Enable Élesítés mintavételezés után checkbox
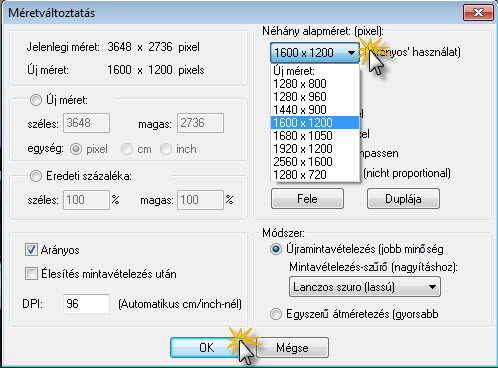Viewport: 498px width, 368px height. [31, 274]
